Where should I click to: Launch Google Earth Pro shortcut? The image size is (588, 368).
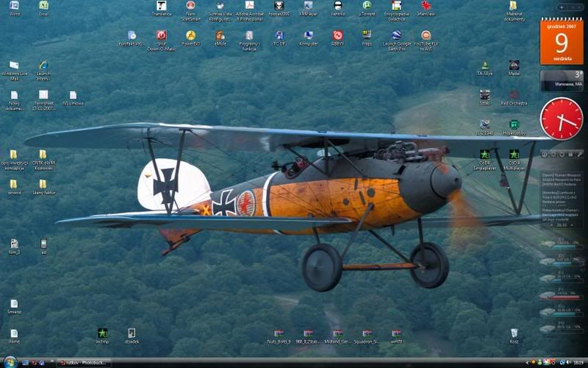click(x=396, y=40)
